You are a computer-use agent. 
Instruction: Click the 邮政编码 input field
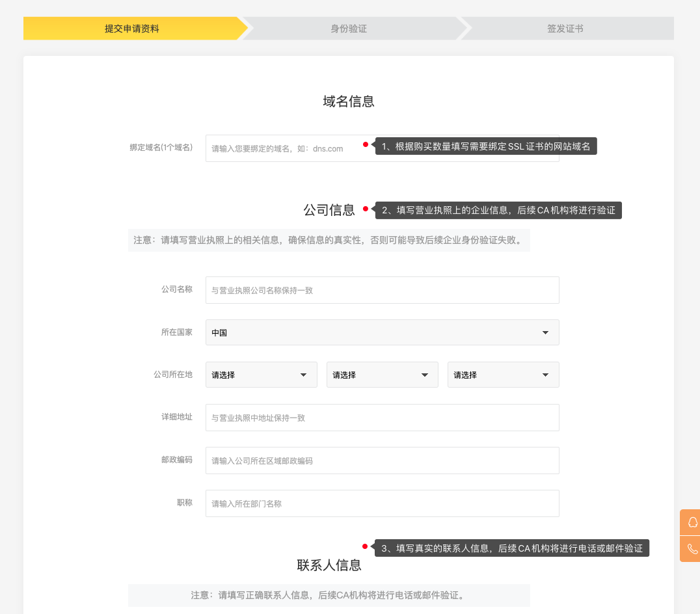coord(382,461)
